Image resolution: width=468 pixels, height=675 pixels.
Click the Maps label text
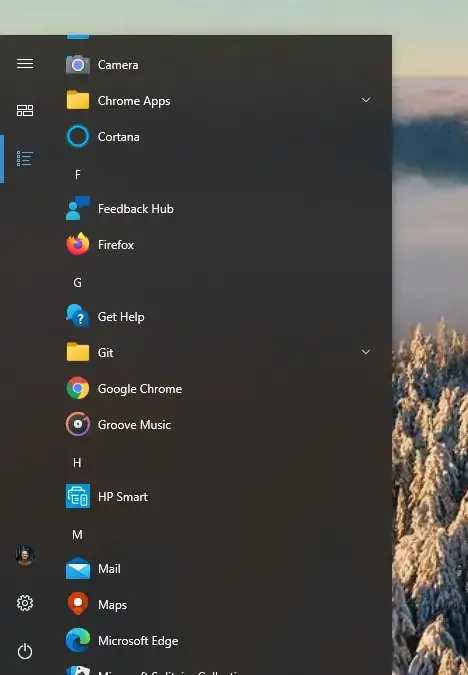(x=112, y=605)
